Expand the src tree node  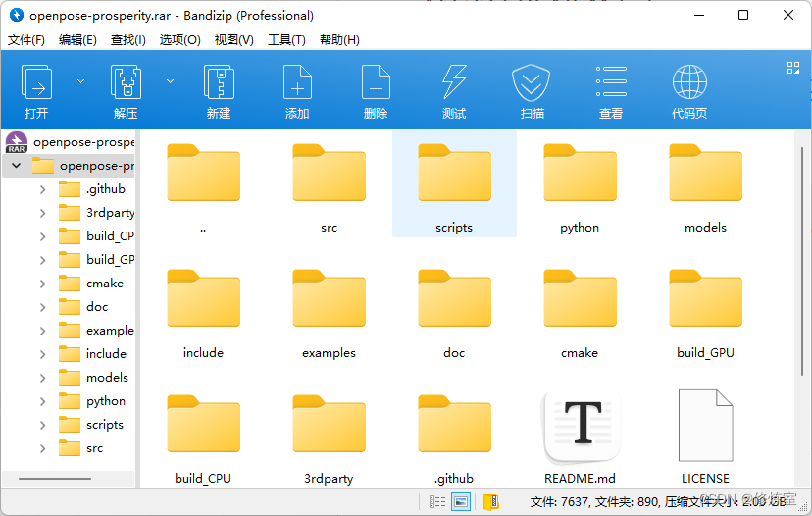click(x=42, y=448)
